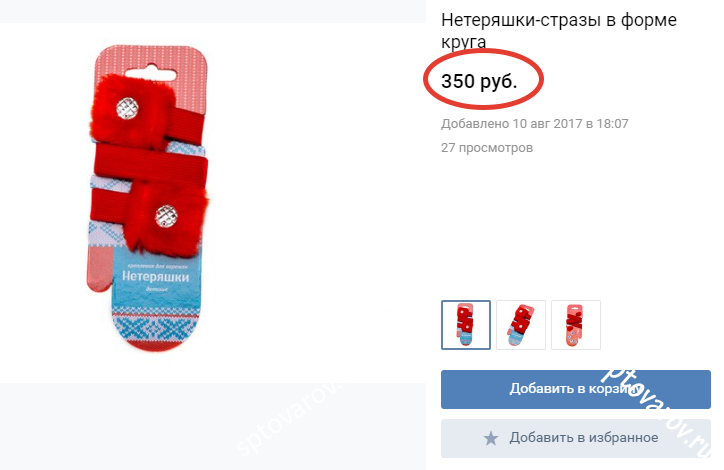Screen dimensions: 724x470
Task: Click the 27 просмотров view counter
Action: tap(487, 148)
